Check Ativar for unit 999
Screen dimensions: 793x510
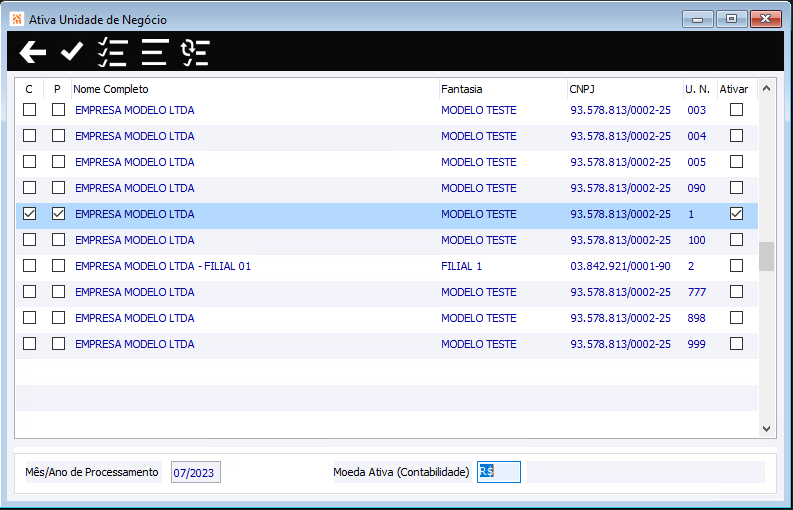click(736, 344)
